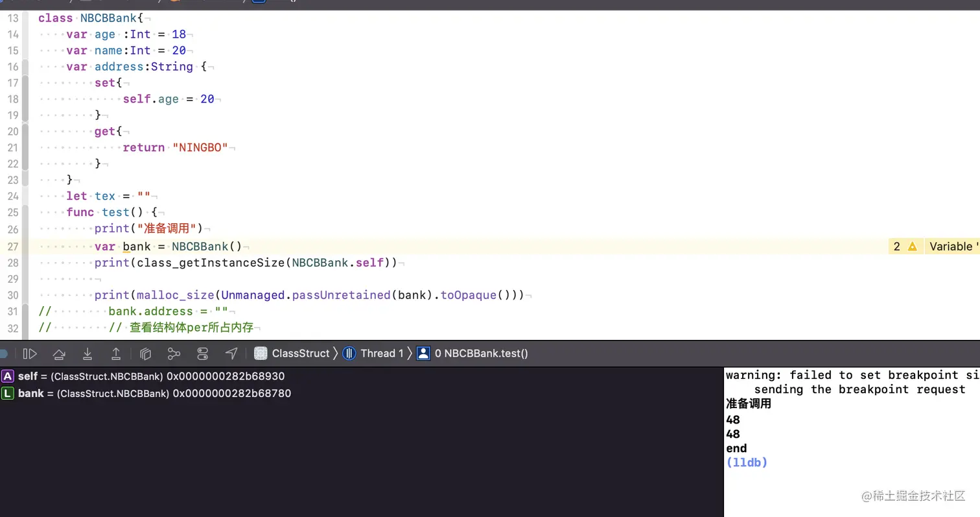Click the bank address value 0x0000000282b68780

tap(232, 393)
